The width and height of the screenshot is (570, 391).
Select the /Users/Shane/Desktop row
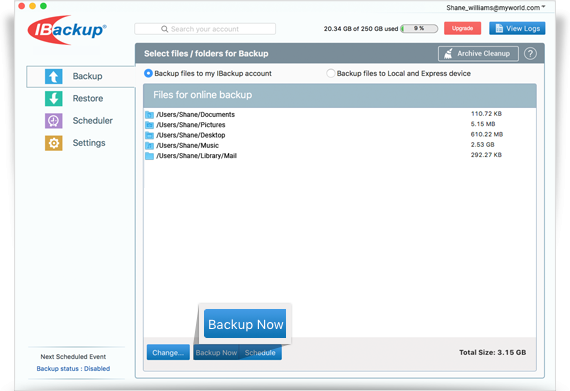(340, 135)
